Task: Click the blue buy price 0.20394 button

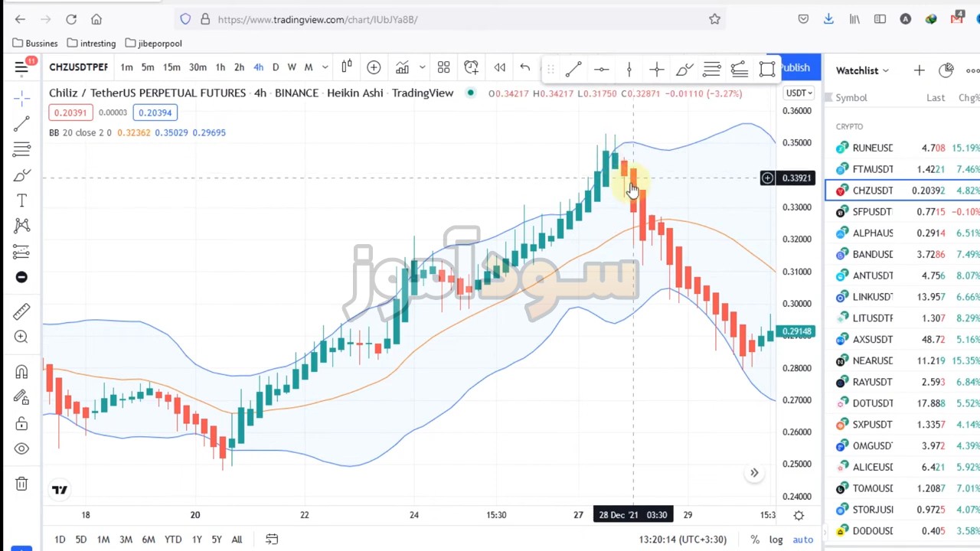Action: tap(155, 112)
